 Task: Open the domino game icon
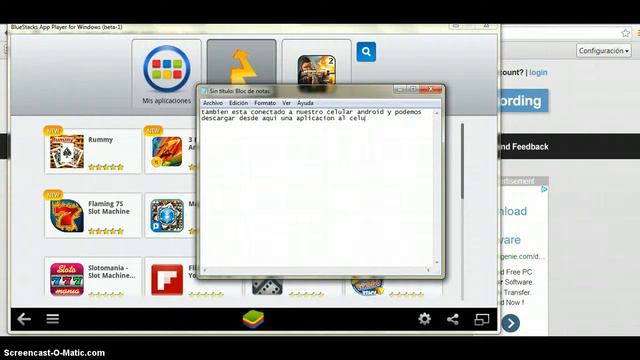(x=267, y=287)
